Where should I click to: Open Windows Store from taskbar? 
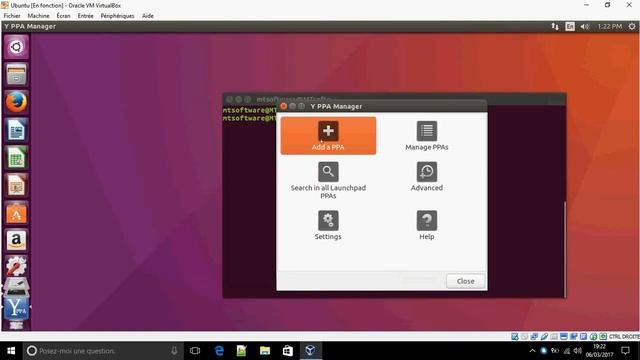pyautogui.click(x=288, y=351)
